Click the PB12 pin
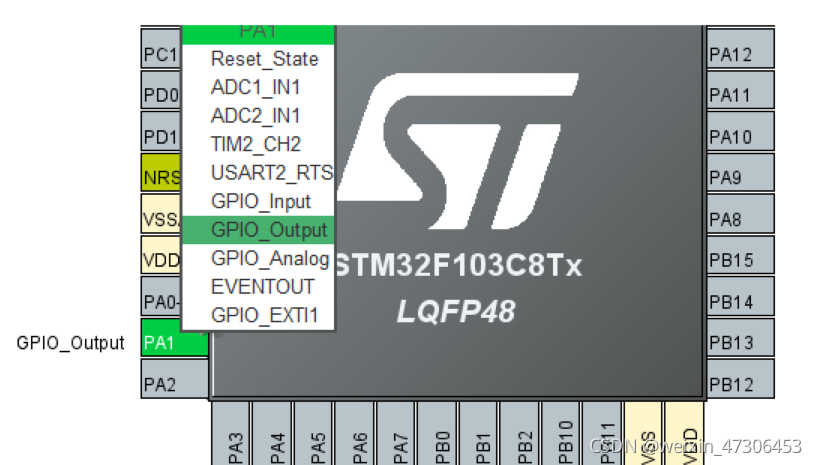This screenshot has height=465, width=817. 740,379
